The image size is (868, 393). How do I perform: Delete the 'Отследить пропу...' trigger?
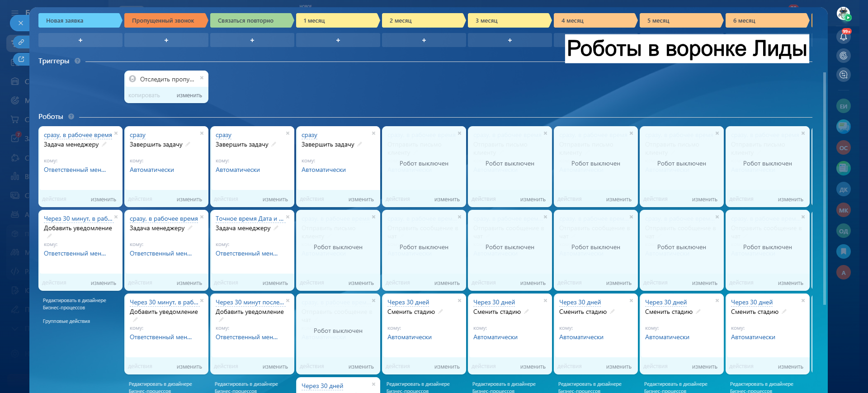[202, 78]
